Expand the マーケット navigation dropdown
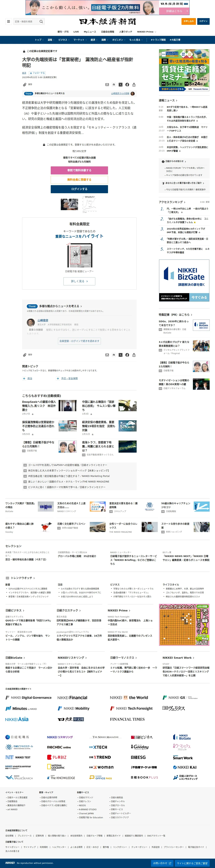 pos(80,40)
